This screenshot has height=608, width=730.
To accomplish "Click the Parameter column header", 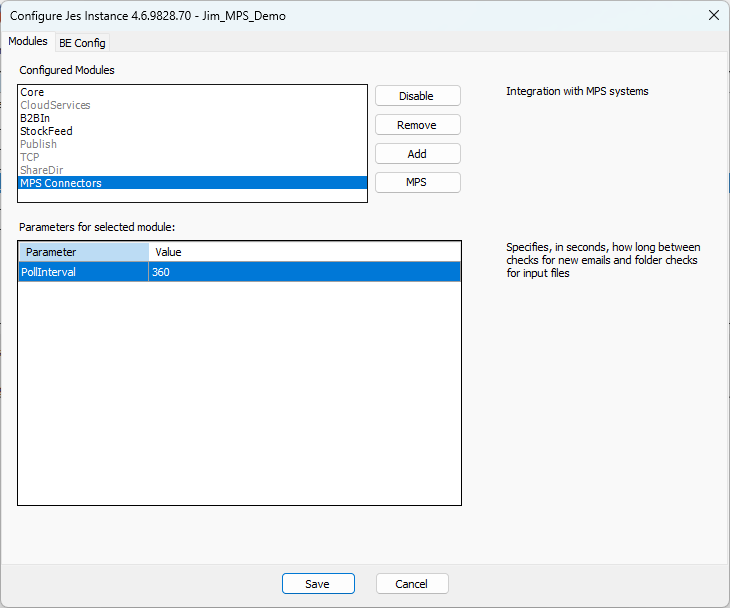I will point(84,252).
